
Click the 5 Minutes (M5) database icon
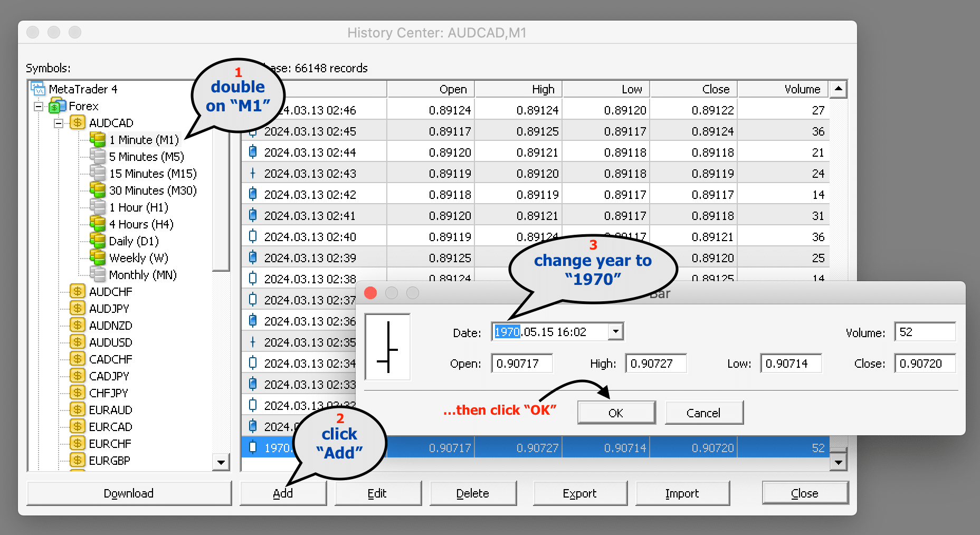click(98, 157)
